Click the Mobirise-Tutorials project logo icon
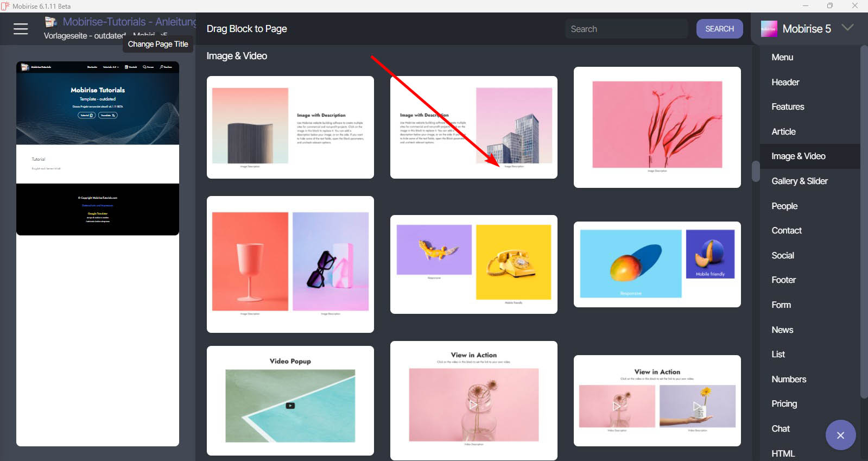 pyautogui.click(x=50, y=22)
